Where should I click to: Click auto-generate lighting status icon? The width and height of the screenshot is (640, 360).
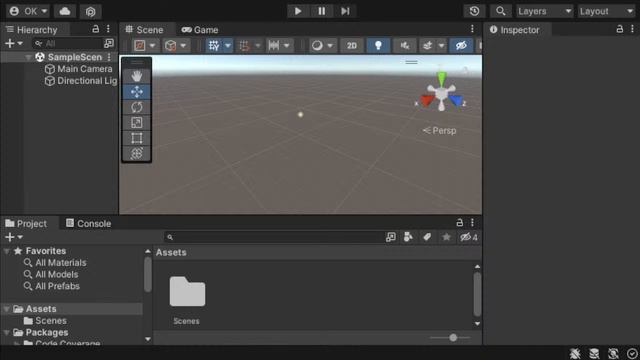[x=613, y=353]
